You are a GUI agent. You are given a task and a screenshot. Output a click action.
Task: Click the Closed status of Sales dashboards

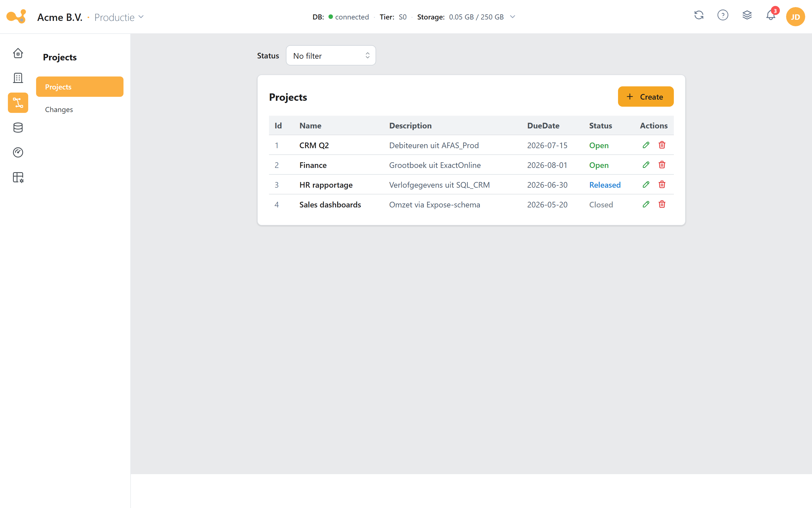coord(601,205)
